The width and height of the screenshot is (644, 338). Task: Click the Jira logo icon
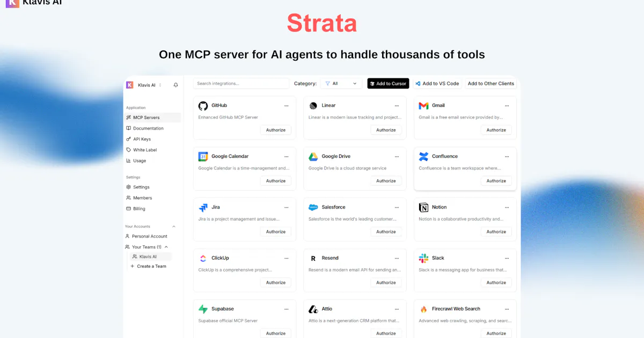(x=203, y=208)
